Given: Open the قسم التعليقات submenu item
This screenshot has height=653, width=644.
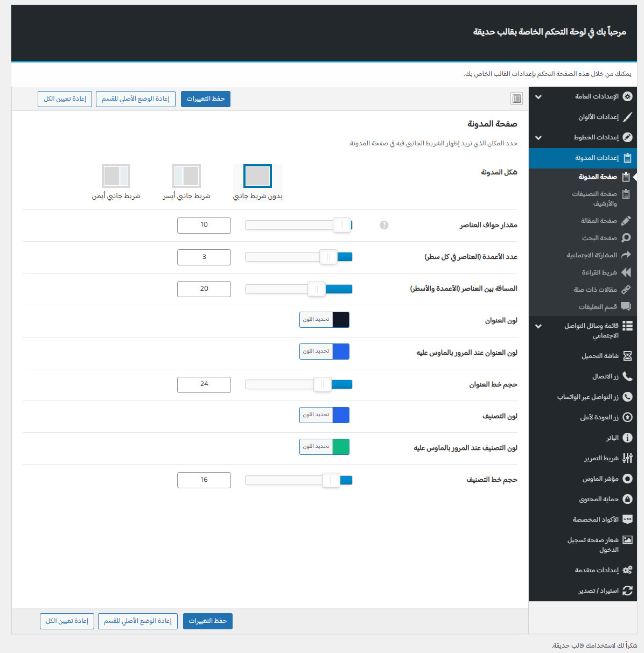Looking at the screenshot, I should pyautogui.click(x=598, y=307).
